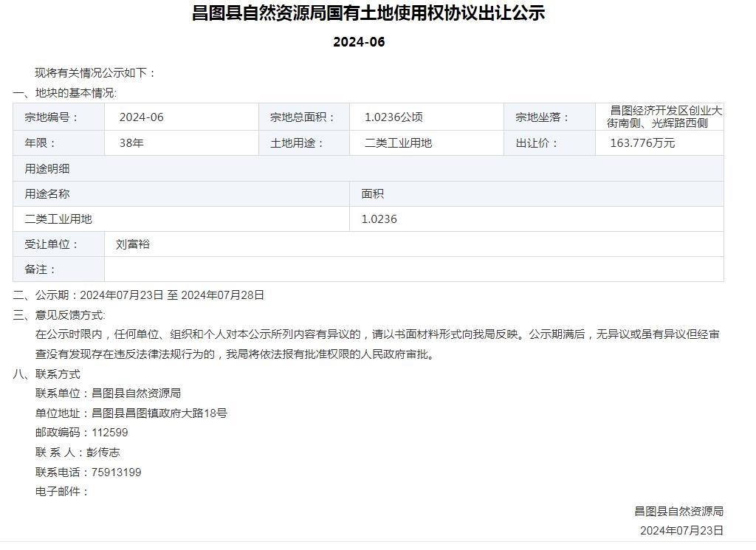Select address line 昌图县昌图镇政府大路18号
The height and width of the screenshot is (550, 756).
[x=159, y=413]
